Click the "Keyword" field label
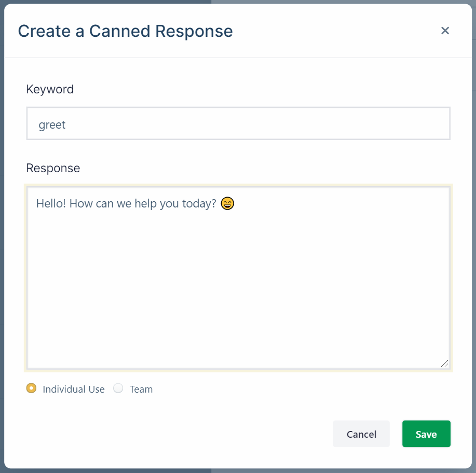 (50, 89)
